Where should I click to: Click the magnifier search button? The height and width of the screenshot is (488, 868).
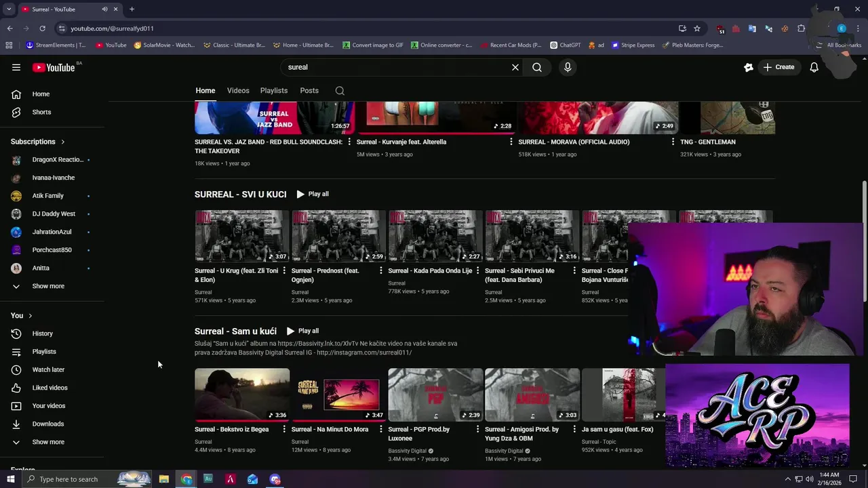[537, 67]
